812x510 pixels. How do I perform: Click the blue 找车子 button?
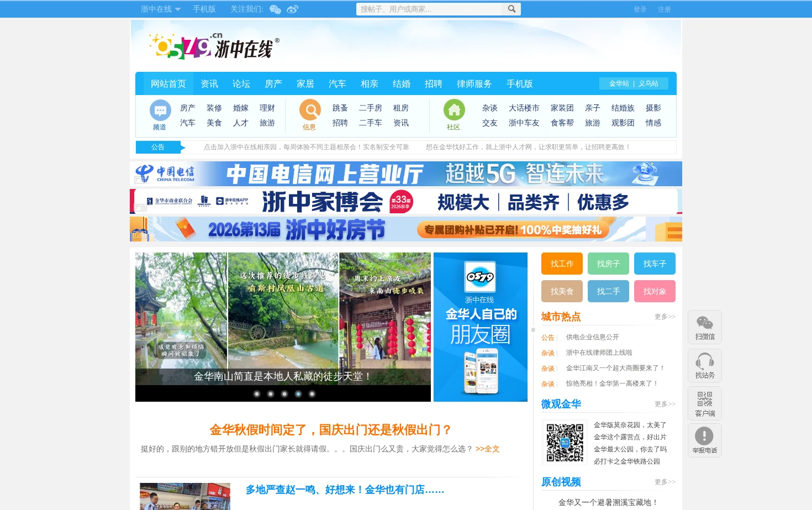[x=655, y=264]
